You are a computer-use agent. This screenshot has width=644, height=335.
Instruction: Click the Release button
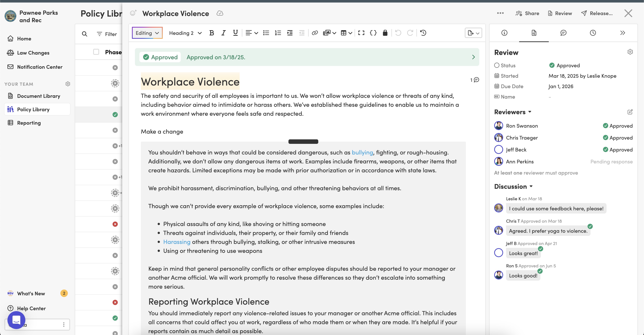pos(597,13)
